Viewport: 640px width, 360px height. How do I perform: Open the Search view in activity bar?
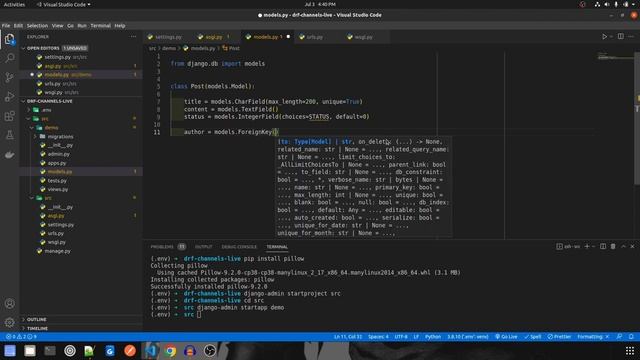click(x=9, y=58)
